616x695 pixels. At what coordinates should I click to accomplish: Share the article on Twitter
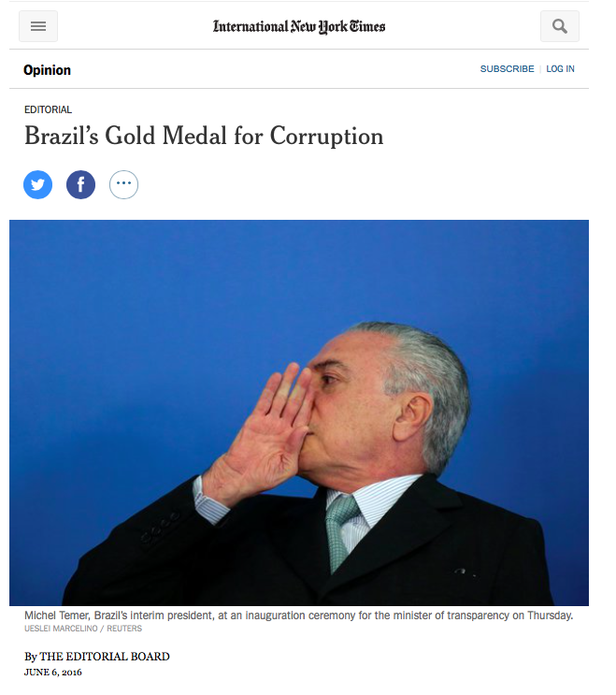(37, 184)
